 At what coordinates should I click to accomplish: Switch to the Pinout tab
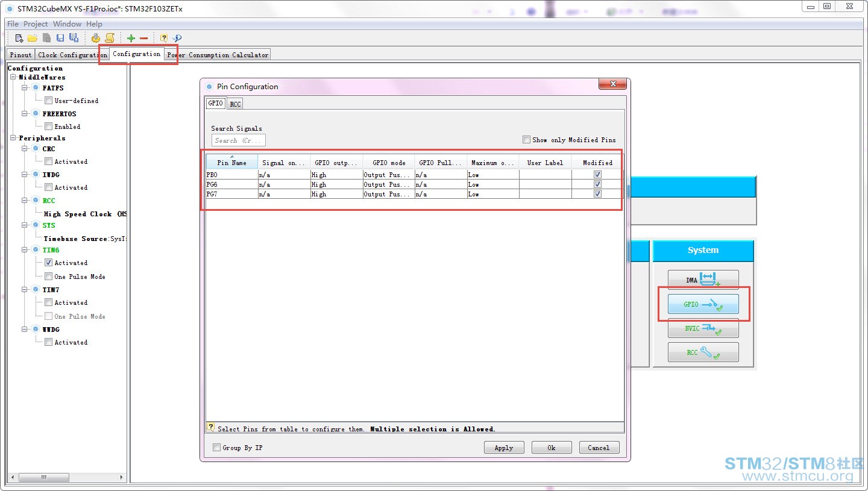click(x=21, y=55)
